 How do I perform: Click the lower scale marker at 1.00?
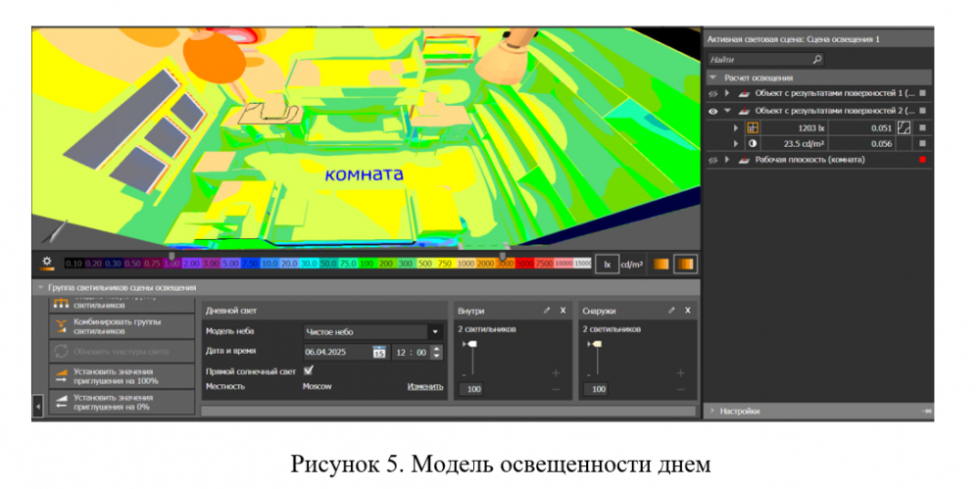pyautogui.click(x=171, y=257)
